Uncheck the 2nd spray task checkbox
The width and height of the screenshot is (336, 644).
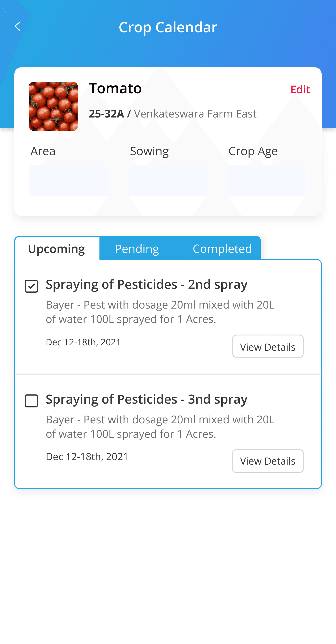pos(32,286)
